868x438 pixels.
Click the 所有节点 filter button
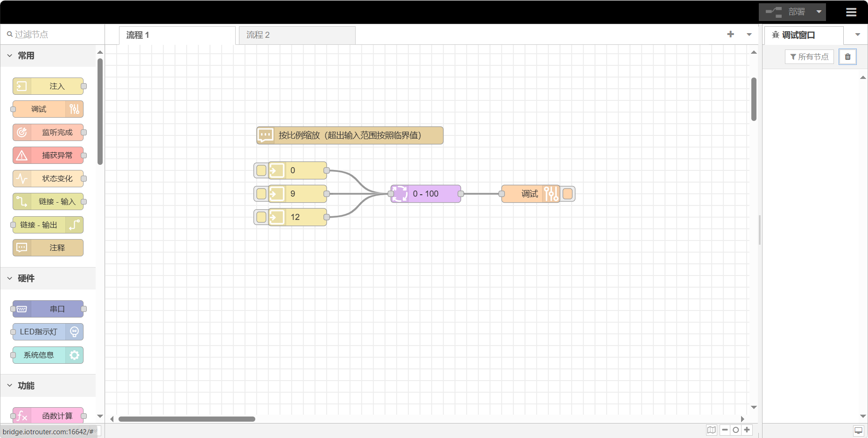coord(809,57)
